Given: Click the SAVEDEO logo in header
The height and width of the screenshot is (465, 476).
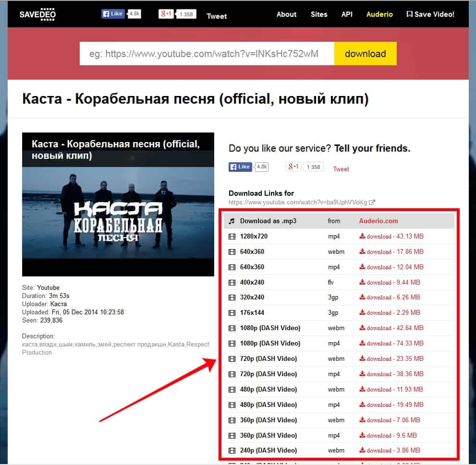Looking at the screenshot, I should coord(37,14).
